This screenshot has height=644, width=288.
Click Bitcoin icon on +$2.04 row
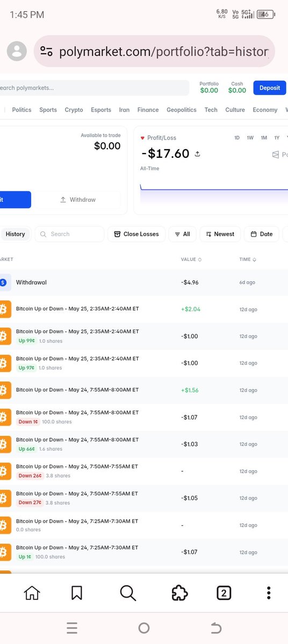tap(4, 310)
